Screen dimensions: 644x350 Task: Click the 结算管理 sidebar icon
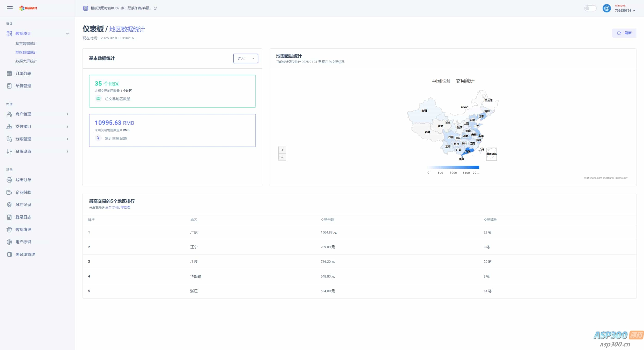coord(9,86)
